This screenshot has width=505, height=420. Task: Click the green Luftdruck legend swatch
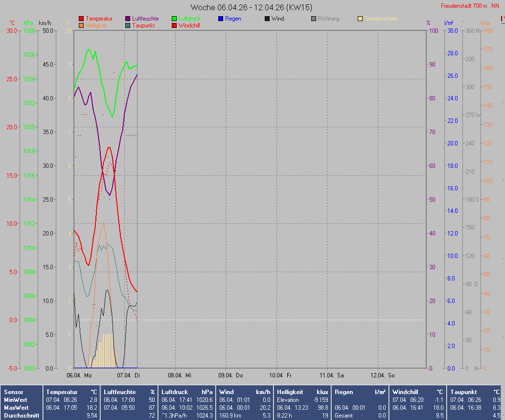click(x=174, y=19)
